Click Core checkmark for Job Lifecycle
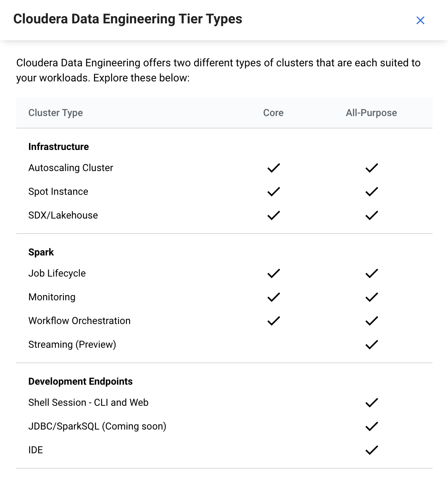The image size is (448, 477). pos(273,274)
